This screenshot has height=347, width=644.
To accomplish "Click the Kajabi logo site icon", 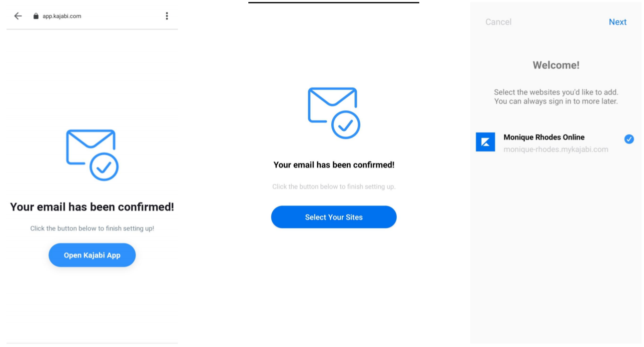I will [485, 142].
